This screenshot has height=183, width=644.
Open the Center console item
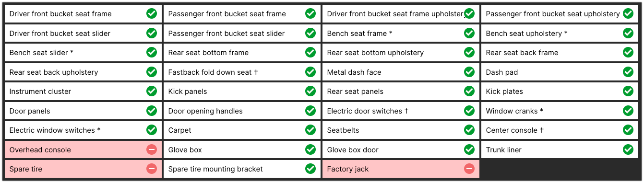(x=560, y=130)
